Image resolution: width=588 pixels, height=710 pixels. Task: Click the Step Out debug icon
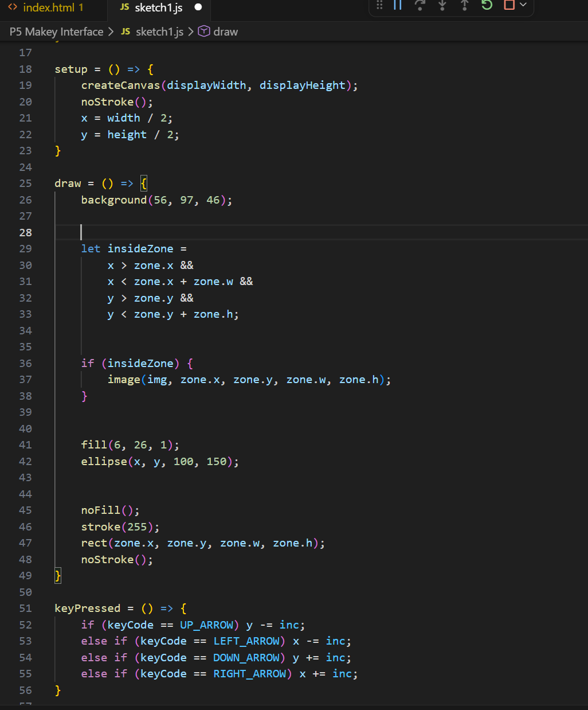pos(465,5)
